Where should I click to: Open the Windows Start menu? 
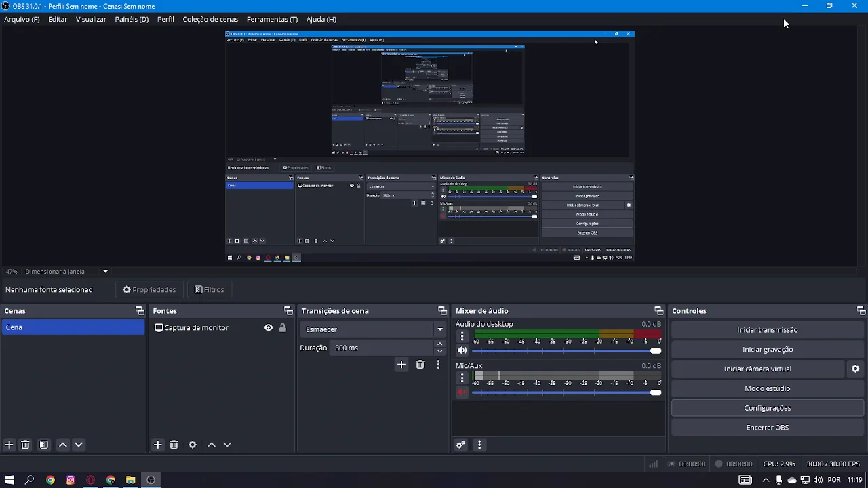tap(9, 480)
